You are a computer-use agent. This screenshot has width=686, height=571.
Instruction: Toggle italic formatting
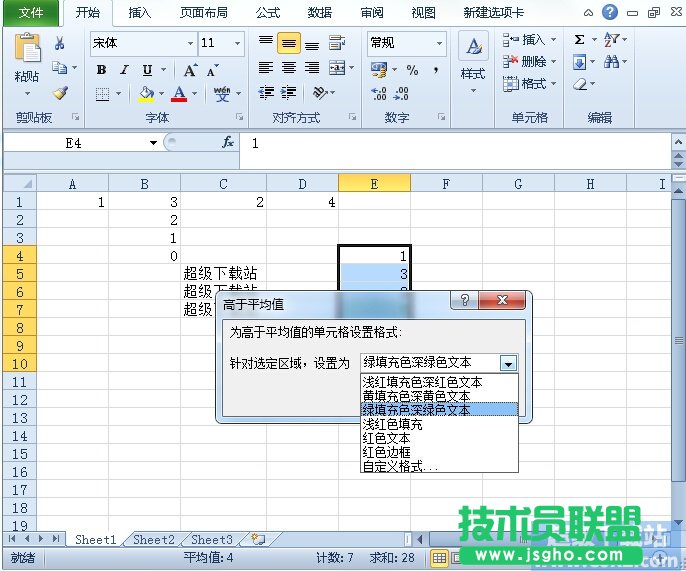coord(124,70)
